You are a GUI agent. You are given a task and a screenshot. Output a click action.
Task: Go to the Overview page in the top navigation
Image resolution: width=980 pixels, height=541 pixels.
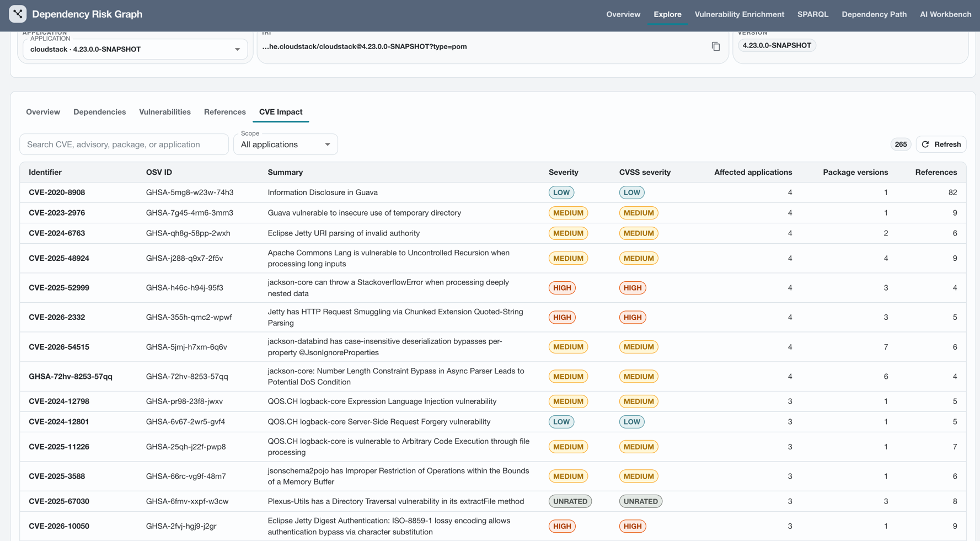click(x=623, y=14)
